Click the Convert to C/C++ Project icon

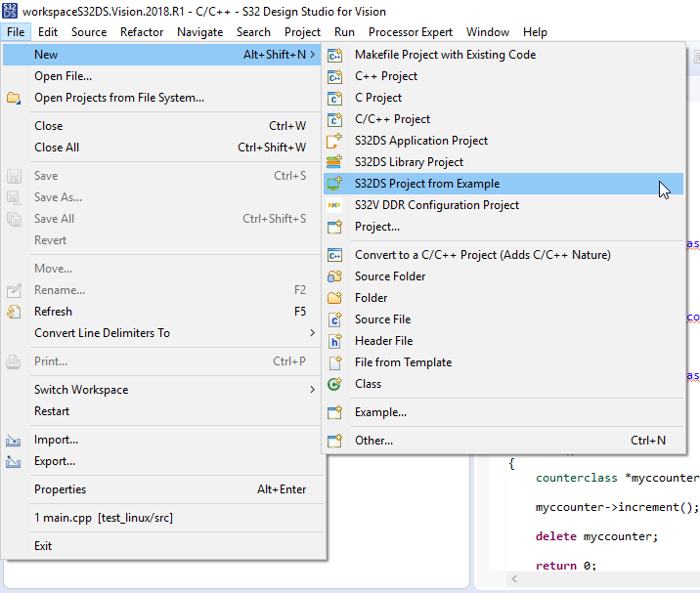point(334,255)
